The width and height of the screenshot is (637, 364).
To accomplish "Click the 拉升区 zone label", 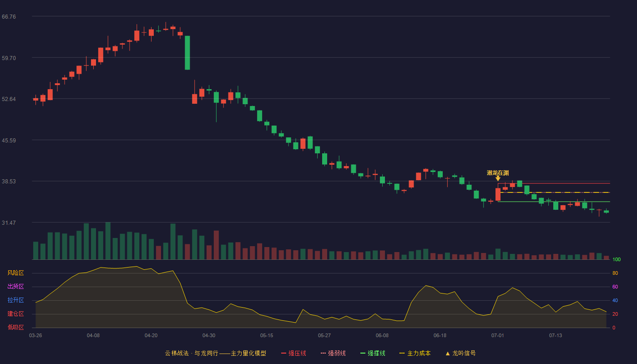I will point(15,300).
